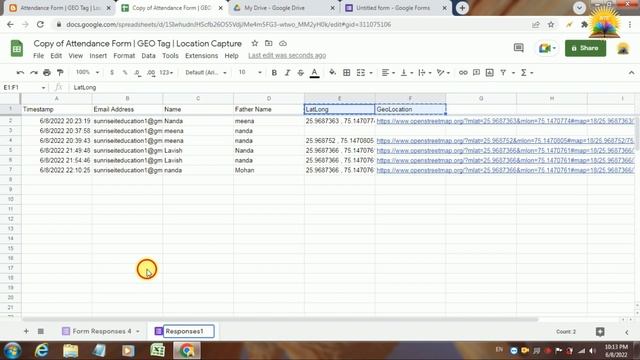This screenshot has width=640, height=360.
Task: Select the cell containing Mohan
Action: coord(269,170)
